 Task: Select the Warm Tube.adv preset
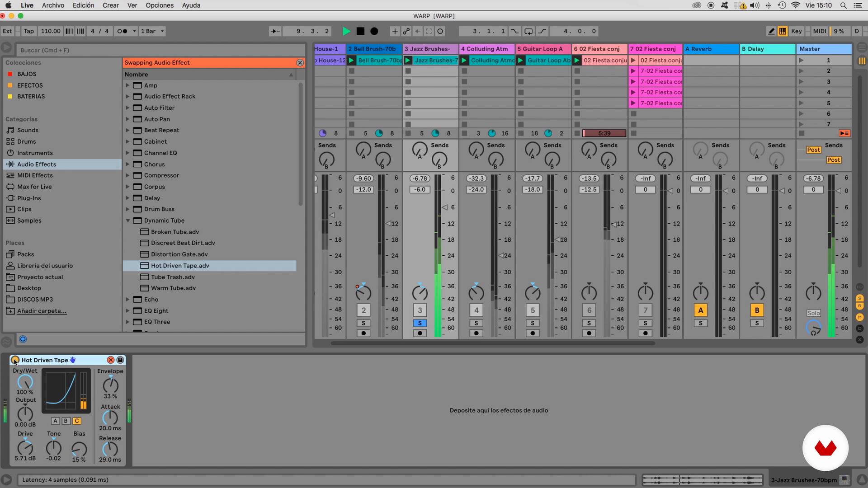click(x=173, y=288)
